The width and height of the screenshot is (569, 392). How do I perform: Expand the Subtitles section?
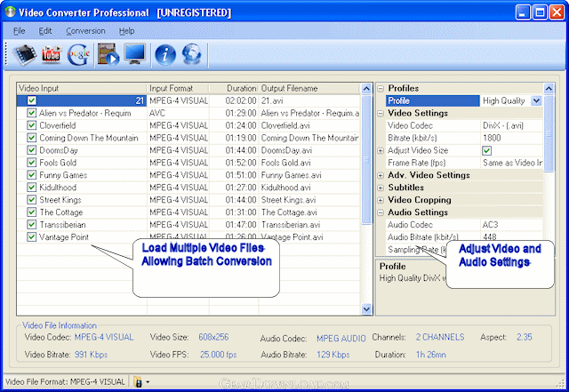point(381,188)
